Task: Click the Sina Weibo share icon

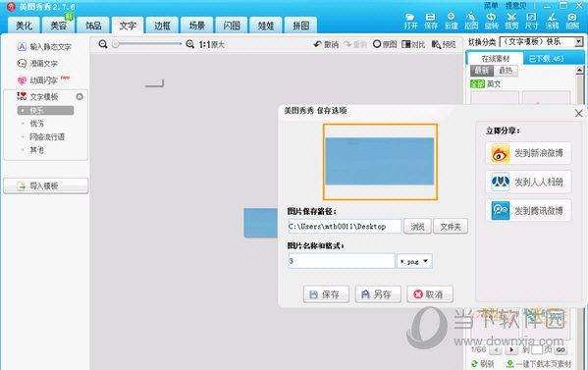Action: [x=501, y=153]
